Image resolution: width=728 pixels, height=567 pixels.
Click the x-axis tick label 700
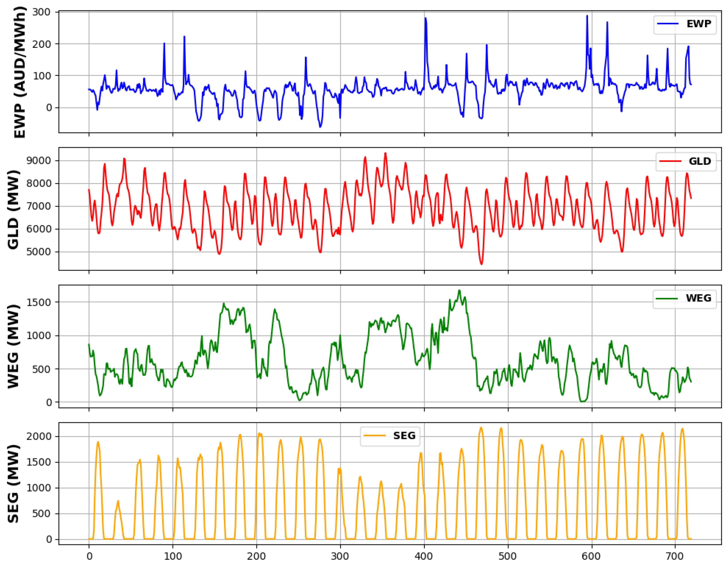(x=675, y=556)
